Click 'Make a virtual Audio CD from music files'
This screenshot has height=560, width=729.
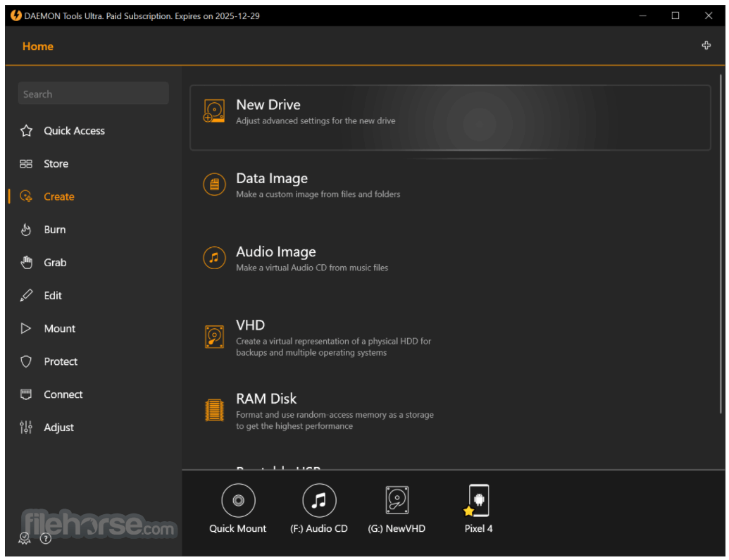pos(312,268)
